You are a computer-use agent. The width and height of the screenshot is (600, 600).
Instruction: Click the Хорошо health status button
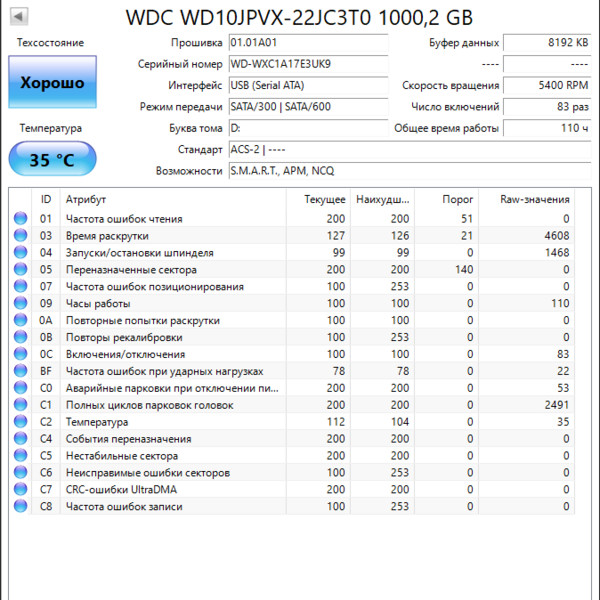52,82
